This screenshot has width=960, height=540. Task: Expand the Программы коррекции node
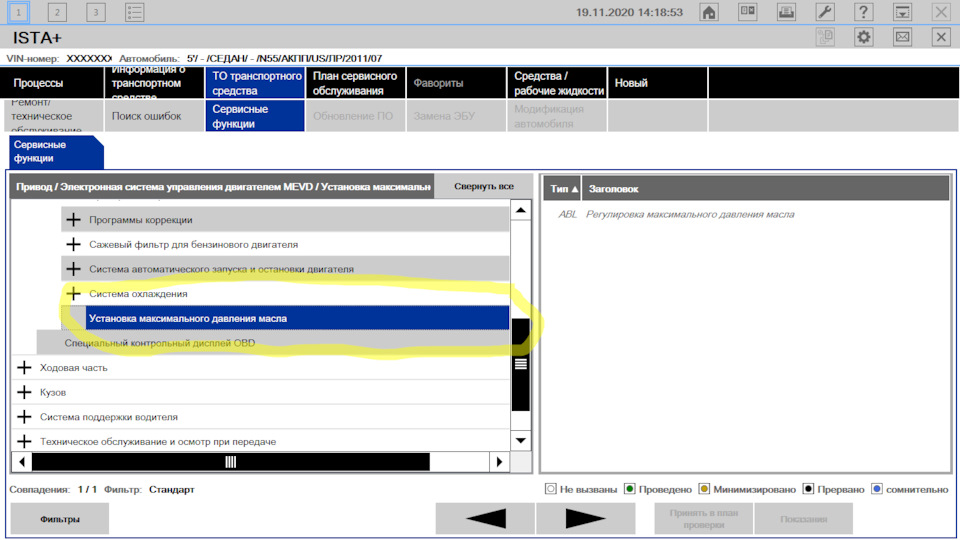pos(73,220)
